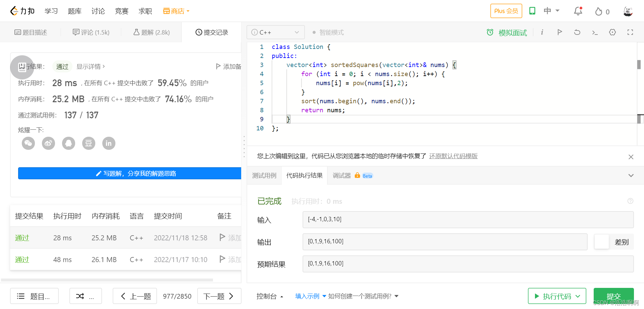
Task: Click 还原默认代码模版 link
Action: (453, 156)
